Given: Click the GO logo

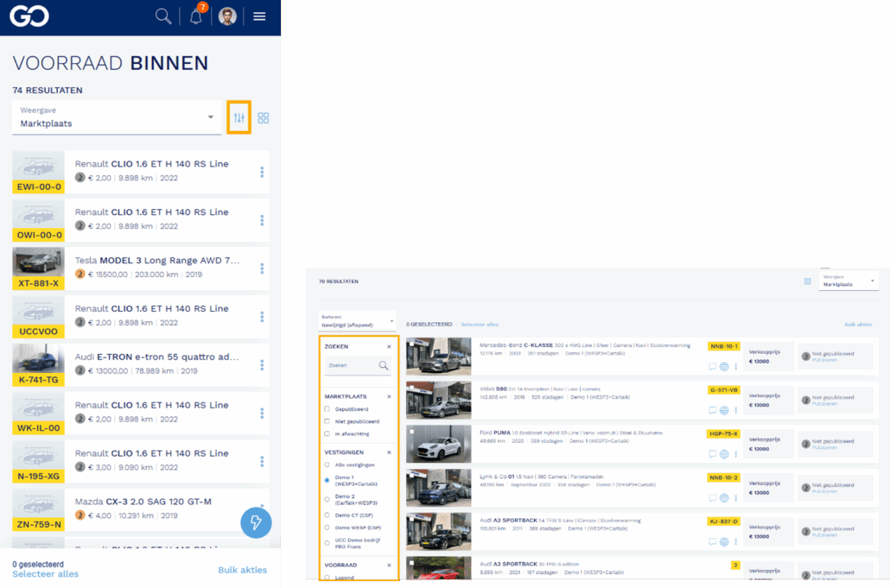Looking at the screenshot, I should coord(29,16).
